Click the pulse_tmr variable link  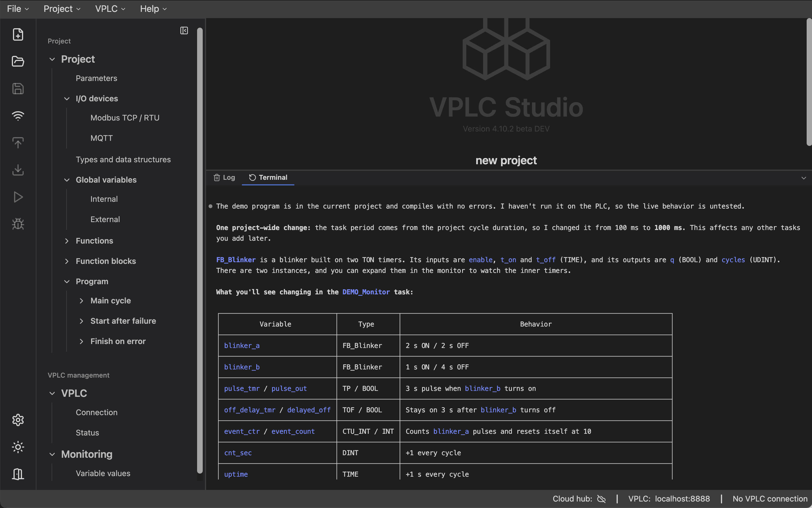point(242,388)
